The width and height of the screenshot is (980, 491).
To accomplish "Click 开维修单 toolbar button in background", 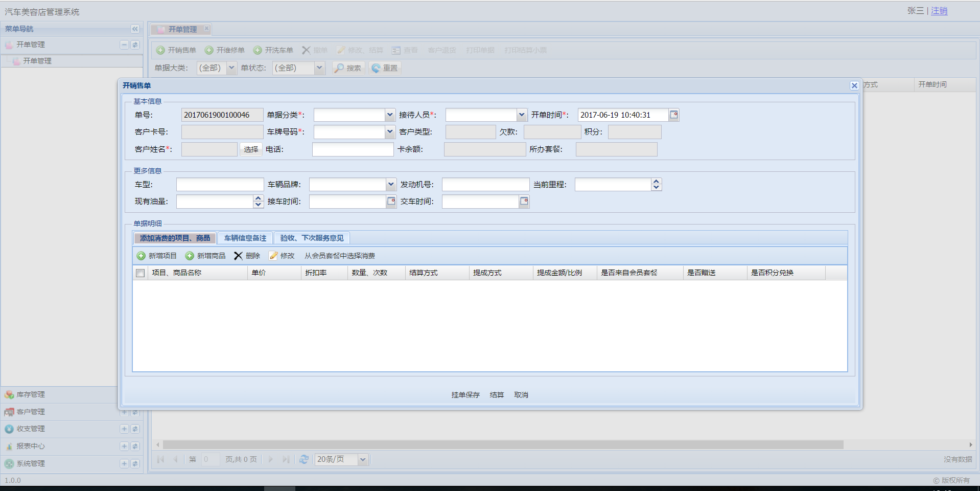I will pos(225,50).
